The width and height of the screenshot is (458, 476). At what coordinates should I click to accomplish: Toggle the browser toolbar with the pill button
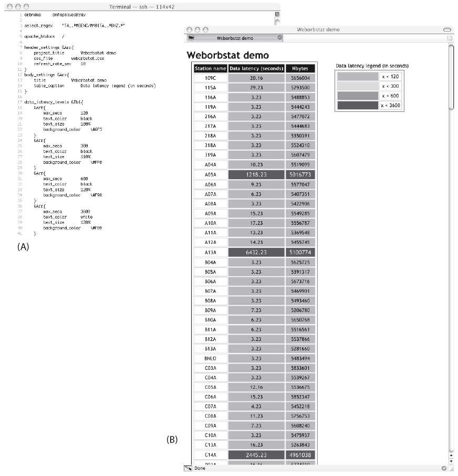coord(447,30)
